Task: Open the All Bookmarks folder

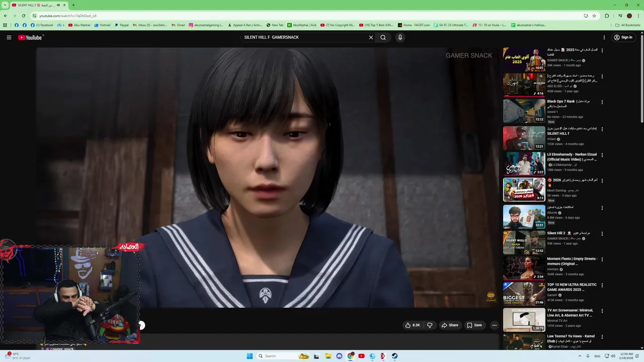Action: click(627, 25)
